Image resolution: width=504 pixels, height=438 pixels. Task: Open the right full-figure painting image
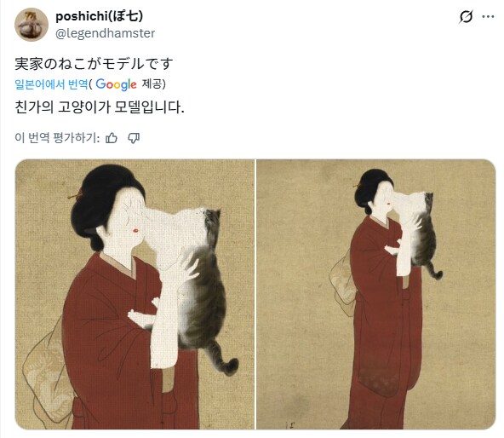375,294
